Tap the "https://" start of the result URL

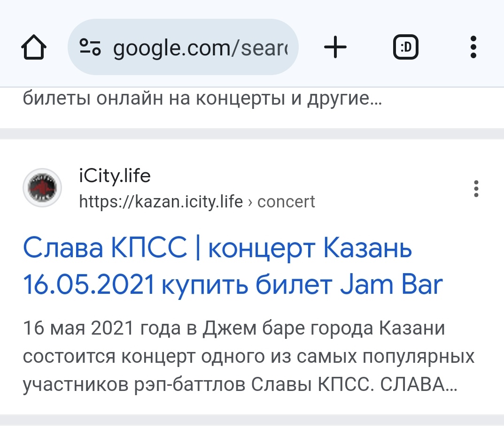(x=105, y=202)
